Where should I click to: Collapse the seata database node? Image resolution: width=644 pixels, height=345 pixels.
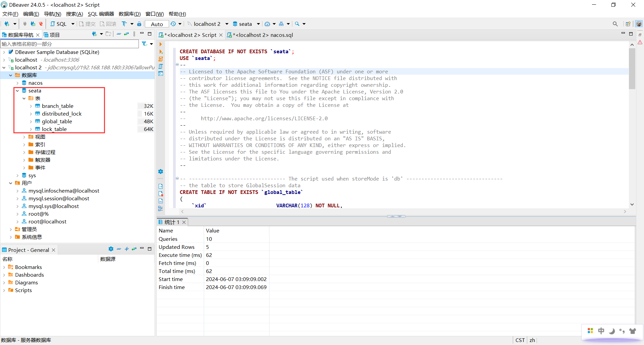click(x=17, y=90)
